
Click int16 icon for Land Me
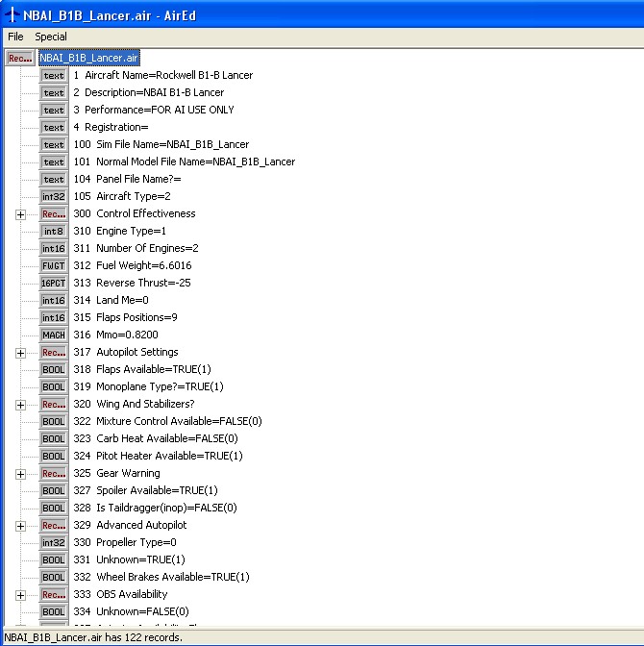click(x=54, y=300)
